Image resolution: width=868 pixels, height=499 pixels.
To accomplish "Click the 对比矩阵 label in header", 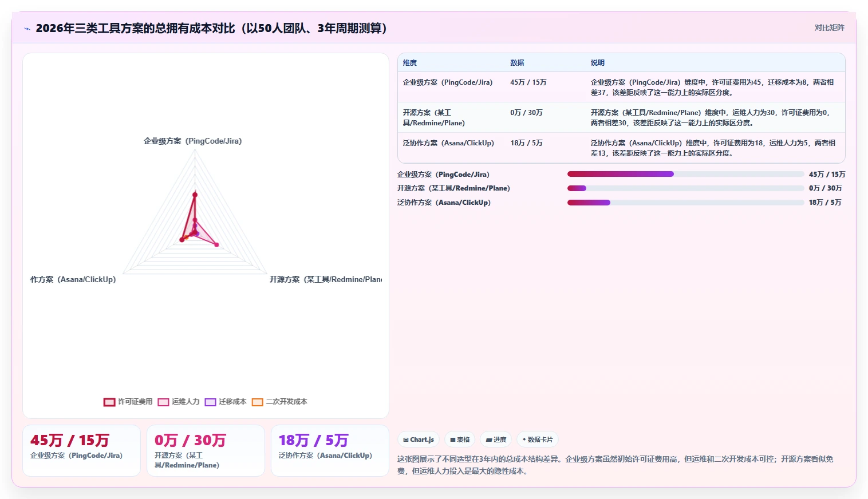I will coord(829,27).
